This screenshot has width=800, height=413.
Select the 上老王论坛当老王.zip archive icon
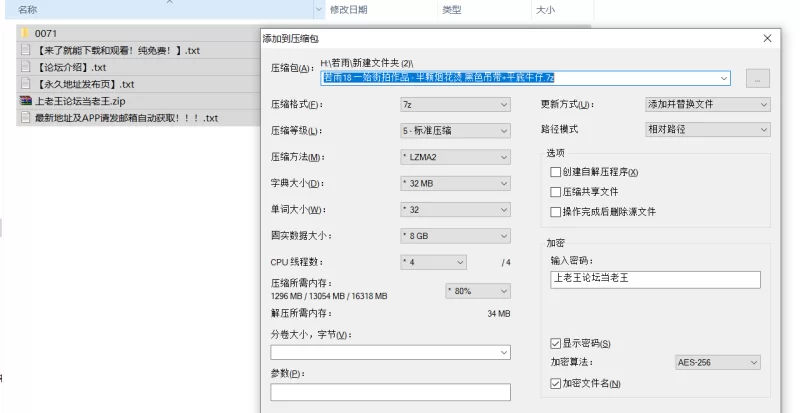point(26,101)
